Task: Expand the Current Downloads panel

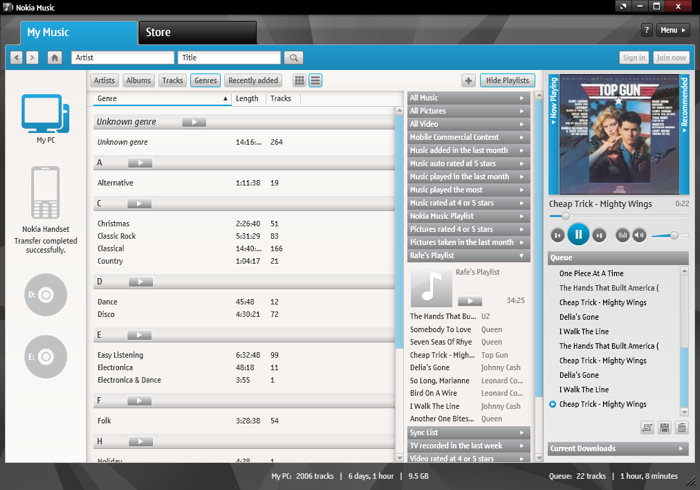Action: coord(618,448)
